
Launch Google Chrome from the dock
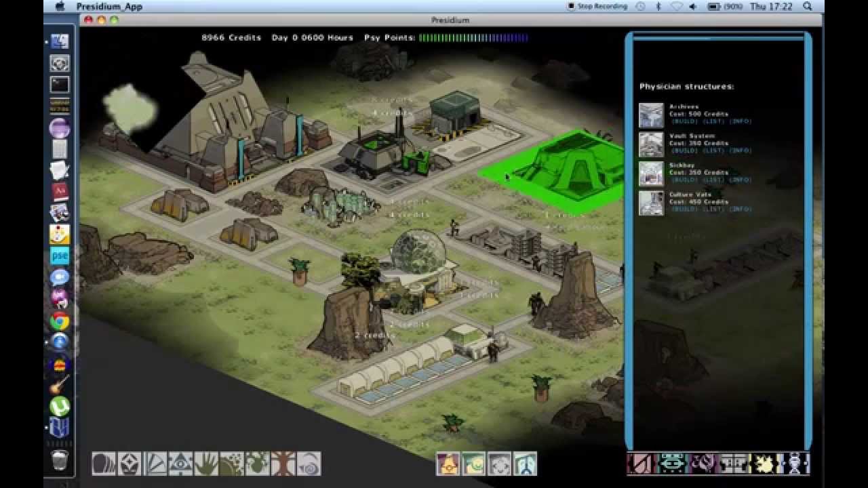click(60, 321)
